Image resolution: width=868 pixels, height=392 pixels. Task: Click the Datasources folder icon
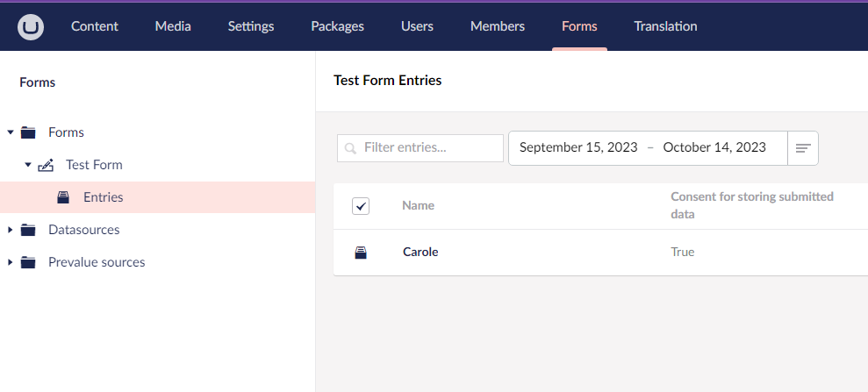click(28, 230)
